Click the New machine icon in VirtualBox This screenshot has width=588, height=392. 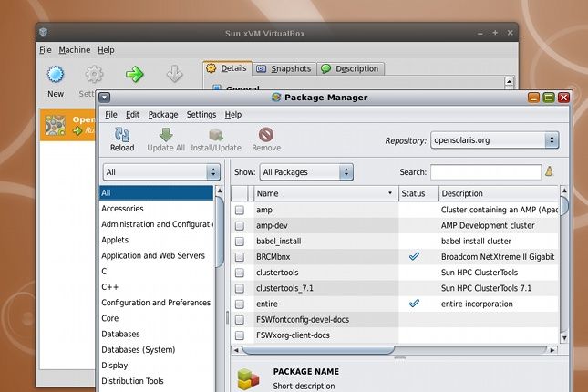point(56,74)
